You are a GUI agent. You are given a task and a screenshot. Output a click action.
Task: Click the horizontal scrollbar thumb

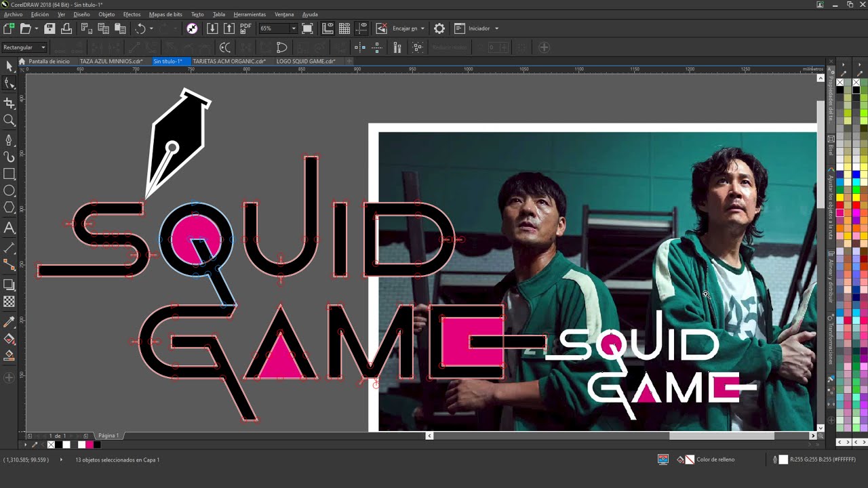(x=722, y=436)
